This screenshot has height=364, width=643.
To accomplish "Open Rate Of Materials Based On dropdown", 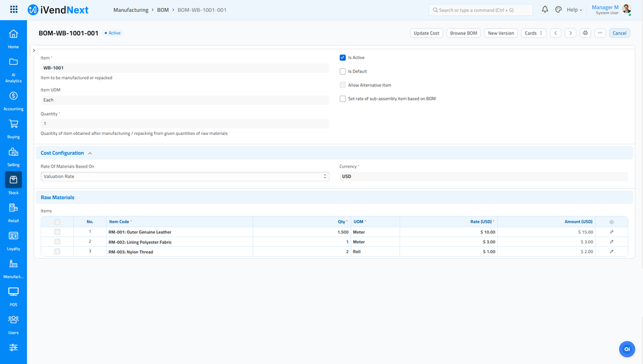I will click(185, 176).
